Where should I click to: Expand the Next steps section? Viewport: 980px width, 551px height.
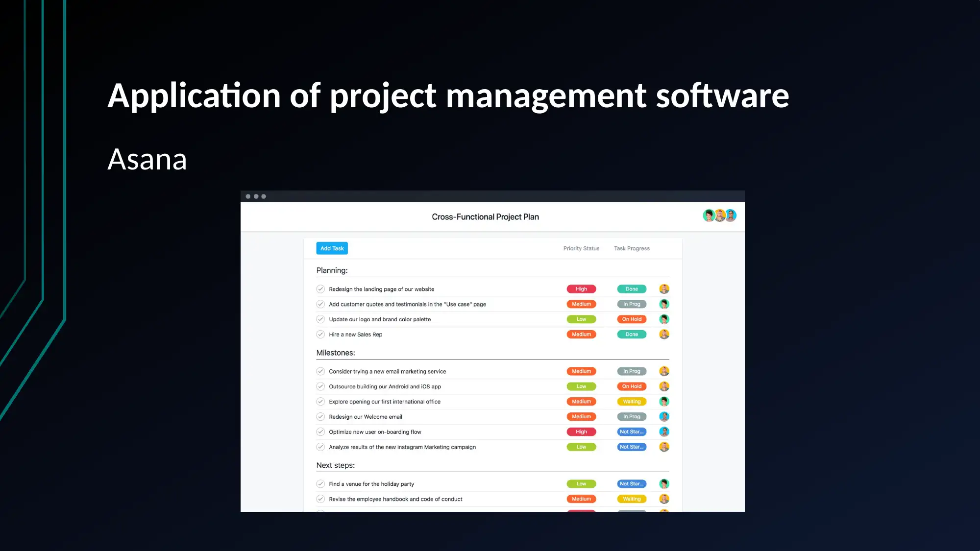pos(335,465)
